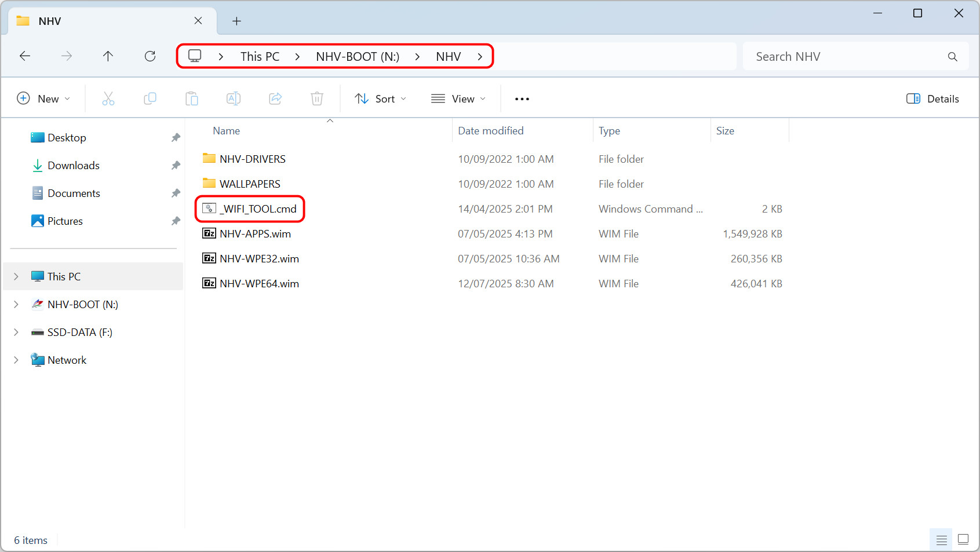Switch to details list view in status bar
Image resolution: width=980 pixels, height=552 pixels.
pyautogui.click(x=942, y=540)
